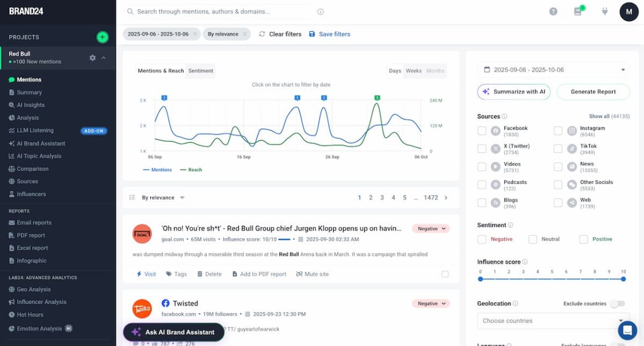The height and width of the screenshot is (346, 644).
Task: Enable the Exclude countries toggle
Action: pyautogui.click(x=617, y=304)
